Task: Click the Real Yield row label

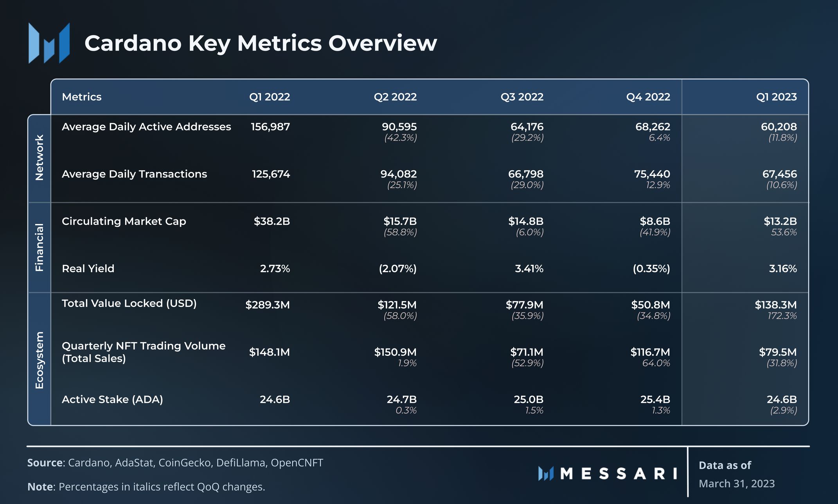Action: (x=88, y=269)
